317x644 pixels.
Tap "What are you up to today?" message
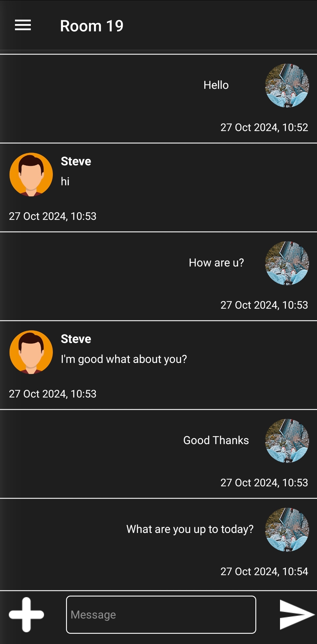pyautogui.click(x=190, y=529)
